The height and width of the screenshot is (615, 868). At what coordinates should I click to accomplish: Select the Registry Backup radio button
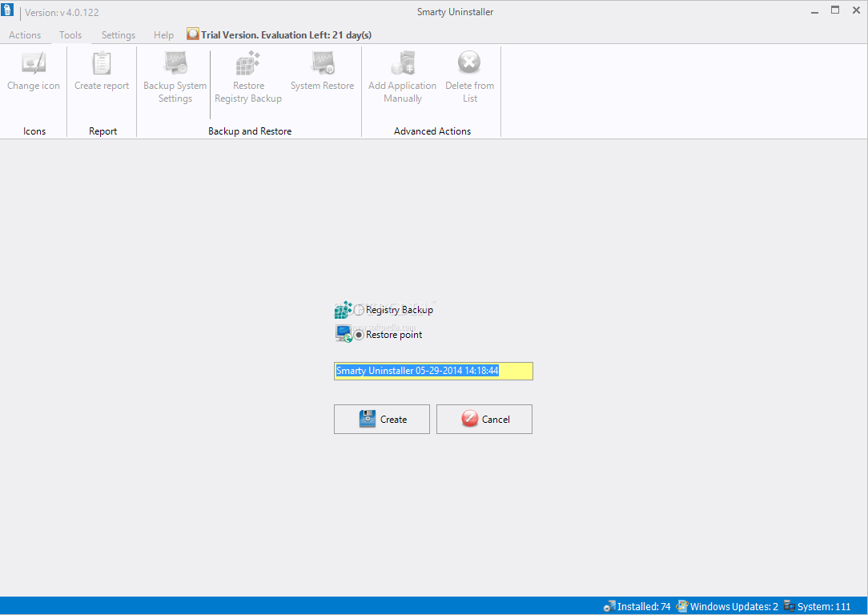[x=360, y=310]
